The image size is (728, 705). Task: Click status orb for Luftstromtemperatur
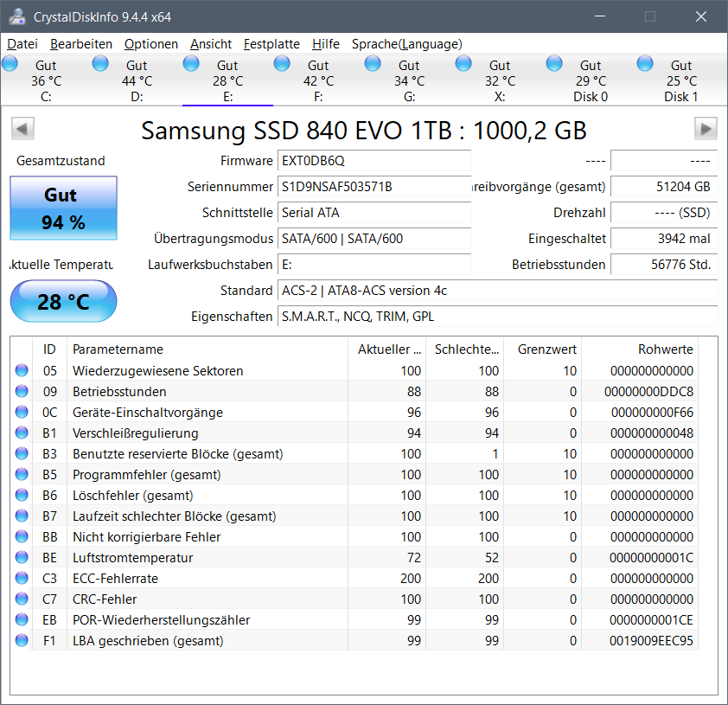(22, 557)
